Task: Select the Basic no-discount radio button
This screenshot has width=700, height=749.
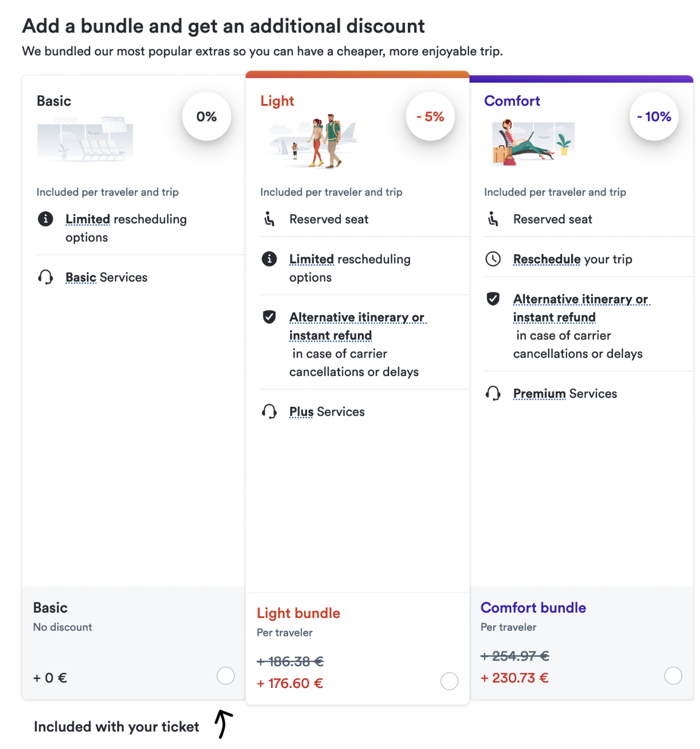Action: click(x=226, y=676)
